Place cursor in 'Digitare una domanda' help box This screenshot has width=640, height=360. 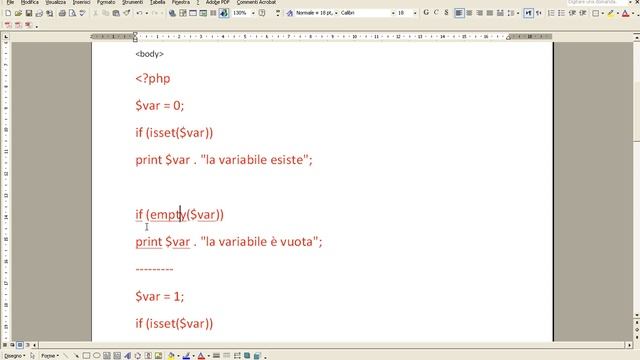[596, 2]
